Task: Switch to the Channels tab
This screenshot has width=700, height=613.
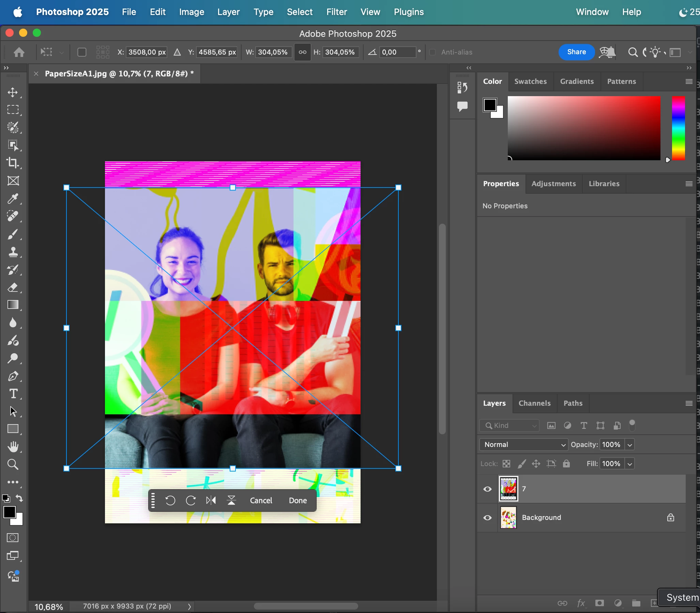Action: point(534,403)
